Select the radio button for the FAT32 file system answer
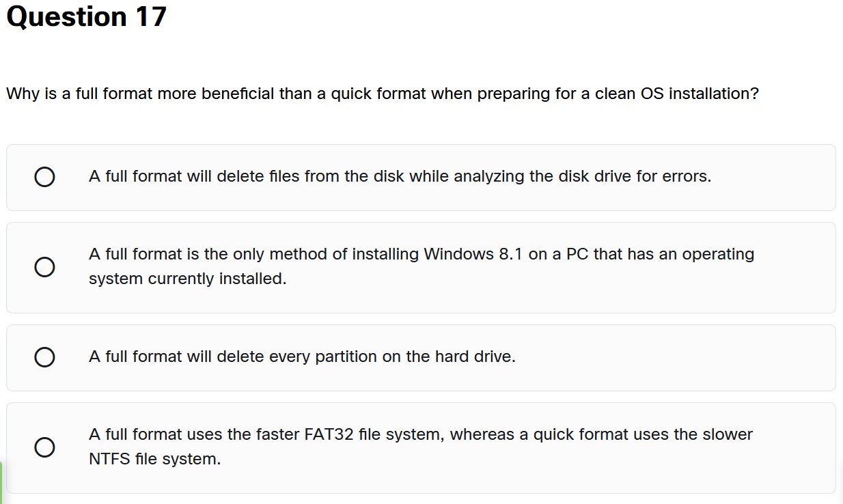843x504 pixels. point(44,447)
